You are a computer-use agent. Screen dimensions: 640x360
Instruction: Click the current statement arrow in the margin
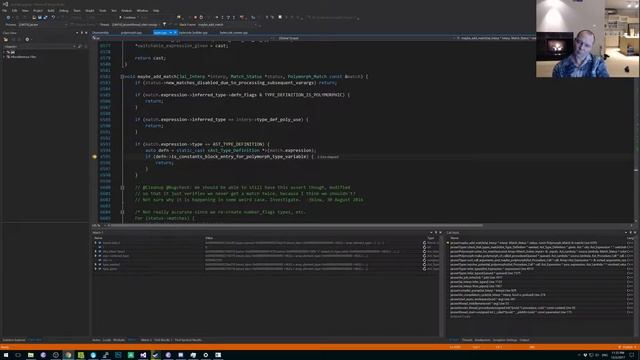pyautogui.click(x=94, y=156)
